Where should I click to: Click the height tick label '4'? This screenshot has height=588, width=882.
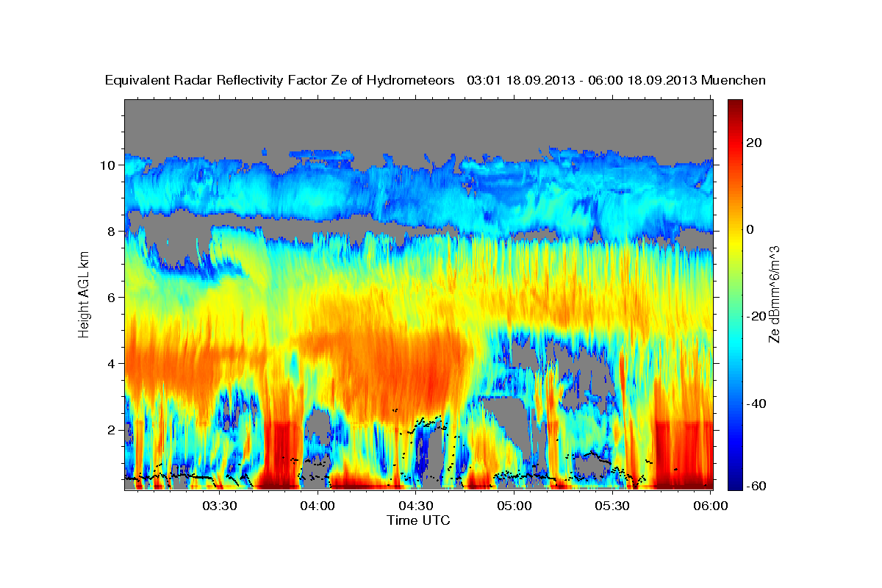tap(113, 364)
